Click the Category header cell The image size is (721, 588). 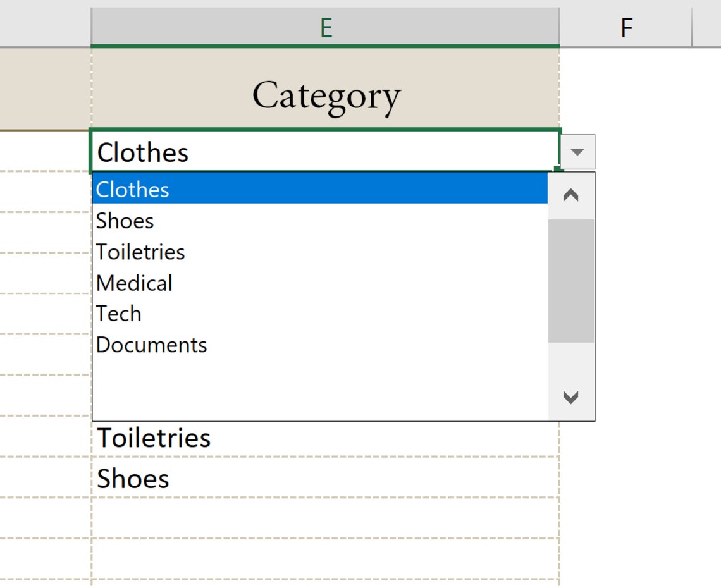point(326,95)
